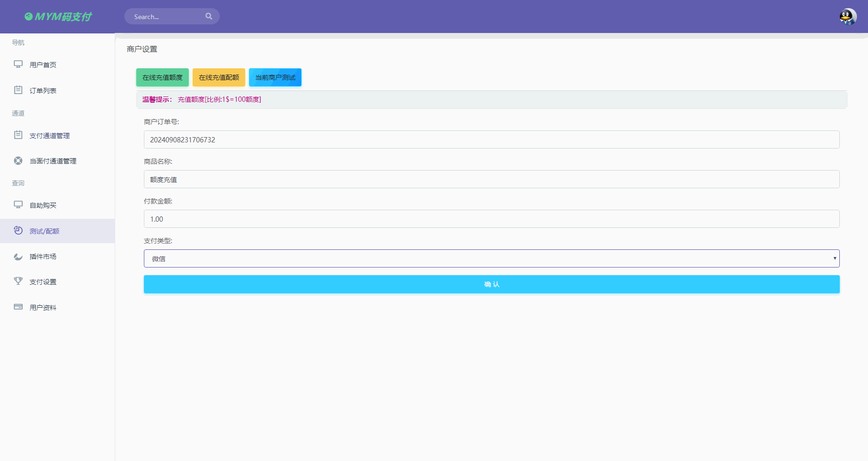This screenshot has width=868, height=461.
Task: Click the search magnifier icon
Action: 209,16
